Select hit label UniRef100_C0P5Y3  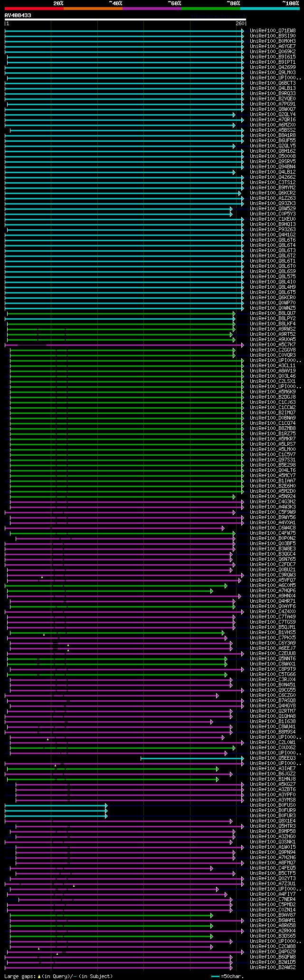click(273, 214)
